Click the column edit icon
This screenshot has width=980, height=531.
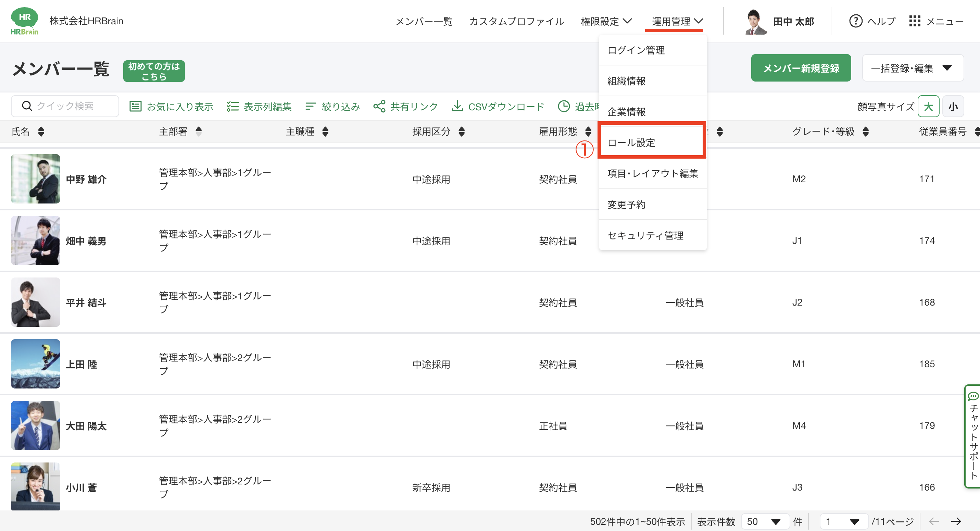pos(233,106)
